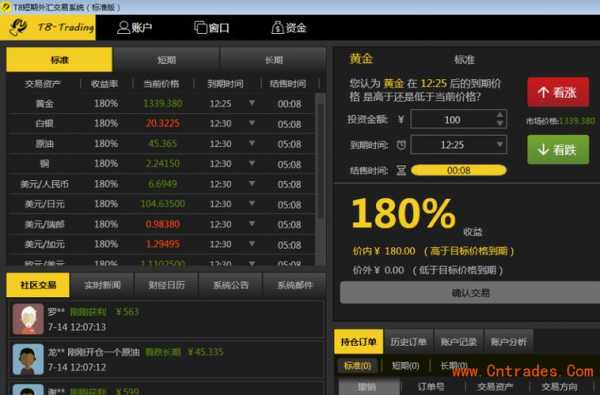Click avatar of user 罗**
Screen dimensions: 600x395
[28, 319]
